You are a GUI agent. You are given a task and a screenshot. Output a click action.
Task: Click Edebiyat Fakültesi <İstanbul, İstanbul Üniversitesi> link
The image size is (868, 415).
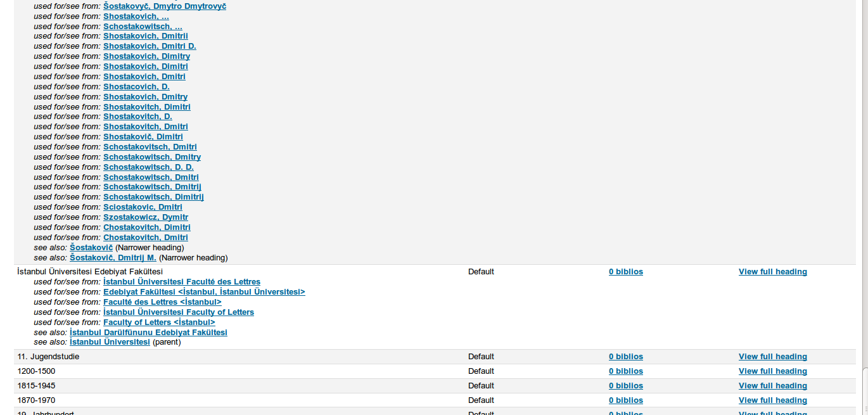204,292
